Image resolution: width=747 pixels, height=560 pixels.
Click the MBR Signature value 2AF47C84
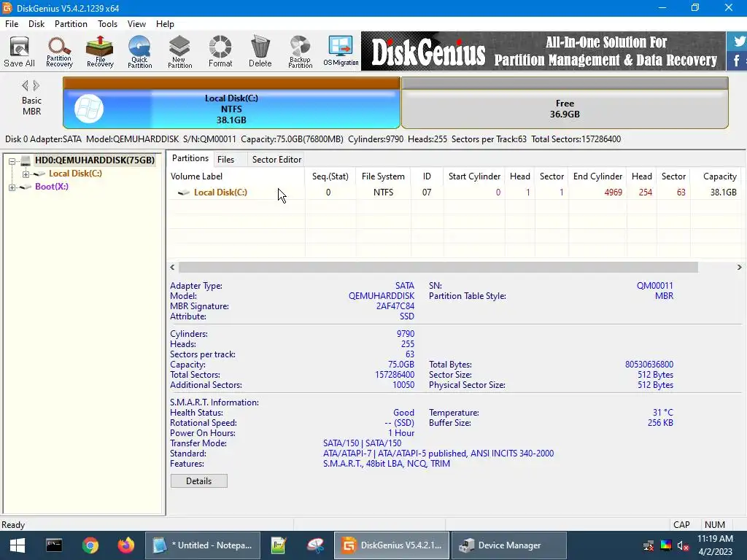(x=395, y=306)
